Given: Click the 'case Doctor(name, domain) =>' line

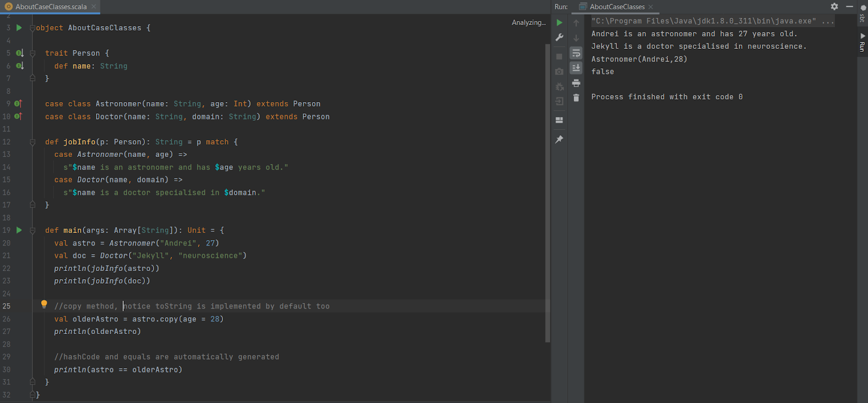Looking at the screenshot, I should coord(118,180).
